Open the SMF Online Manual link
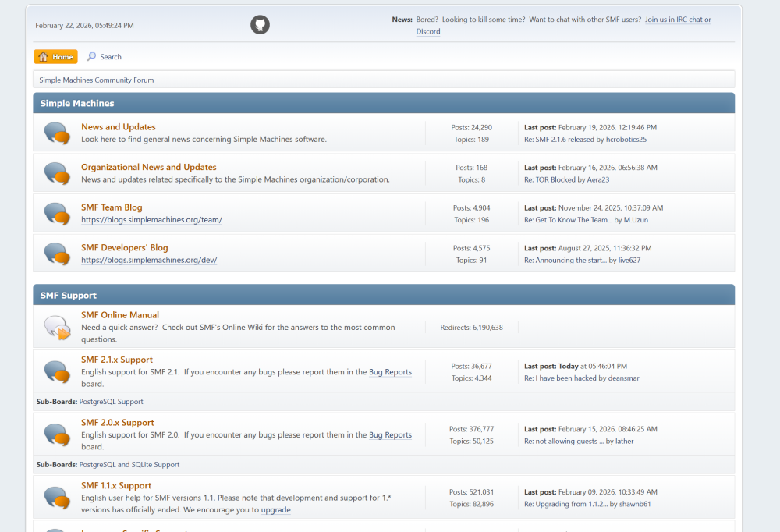The height and width of the screenshot is (532, 780). [120, 315]
